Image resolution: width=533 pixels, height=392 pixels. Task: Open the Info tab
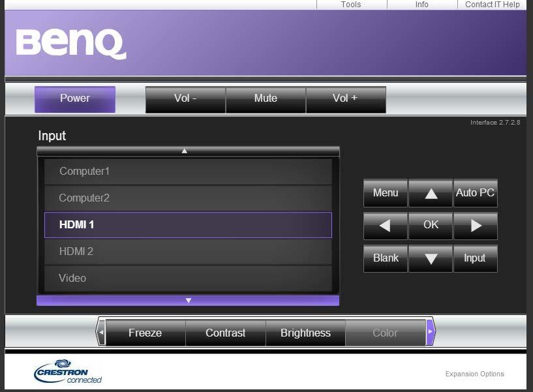point(422,5)
